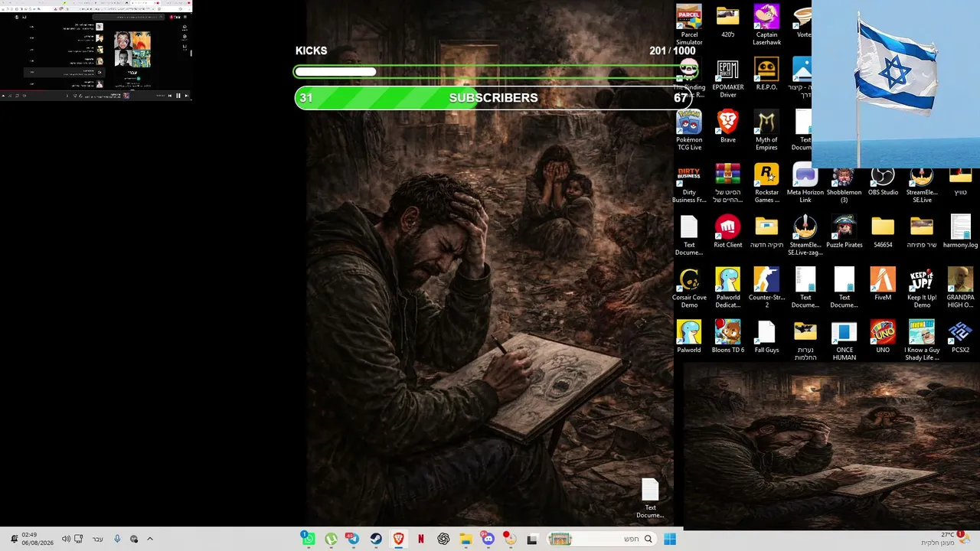Open File Explorer from the taskbar
This screenshot has width=980, height=551.
(465, 539)
